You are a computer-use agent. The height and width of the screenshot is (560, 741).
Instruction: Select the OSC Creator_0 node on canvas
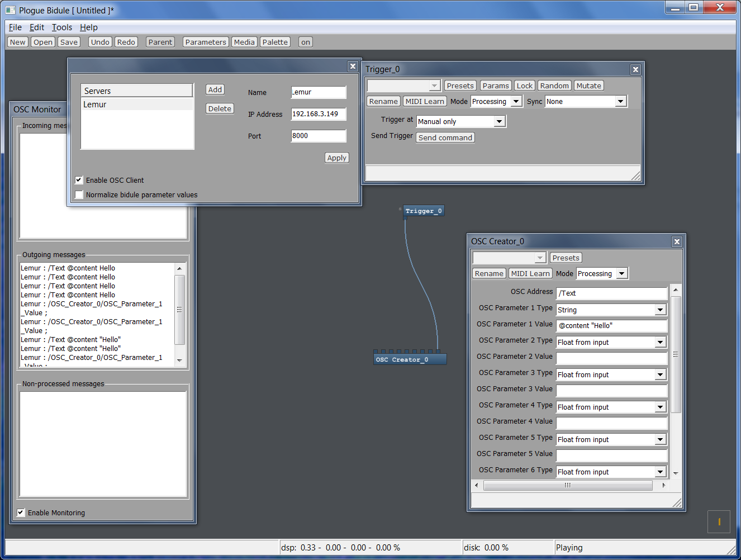pyautogui.click(x=410, y=359)
